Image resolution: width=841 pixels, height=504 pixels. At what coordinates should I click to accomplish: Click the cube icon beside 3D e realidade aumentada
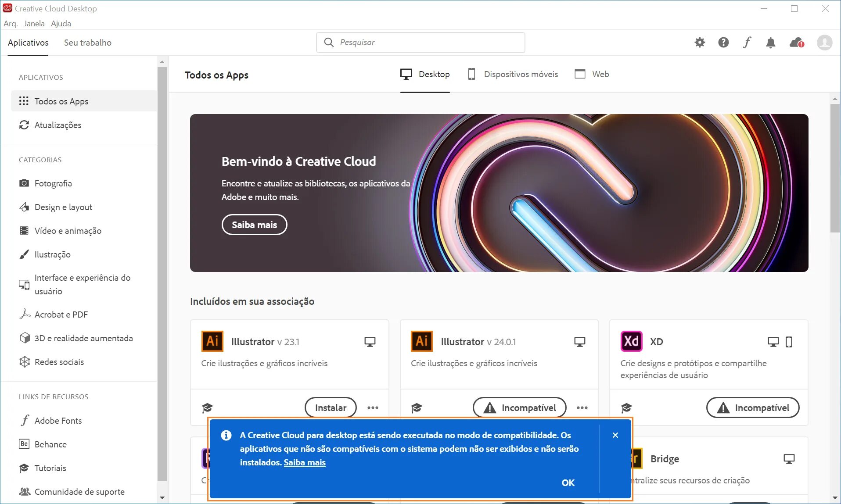click(x=24, y=338)
